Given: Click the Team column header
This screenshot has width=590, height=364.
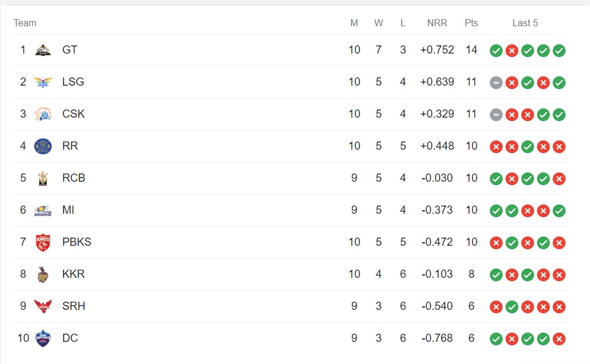Looking at the screenshot, I should click(x=25, y=23).
